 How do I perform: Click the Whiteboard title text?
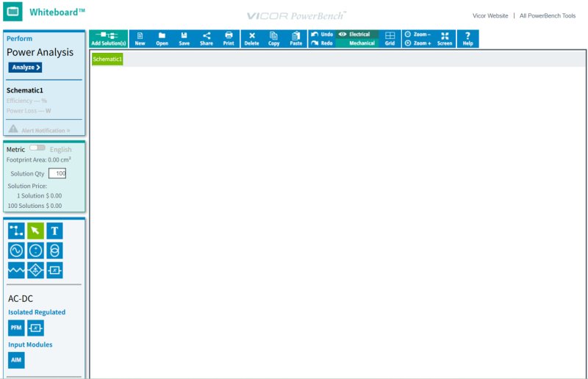[57, 12]
